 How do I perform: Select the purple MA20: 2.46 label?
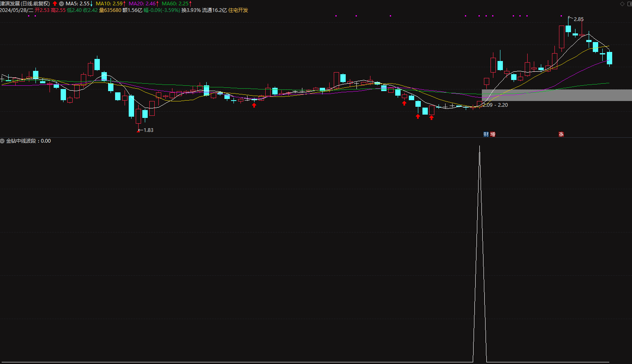pyautogui.click(x=144, y=3)
